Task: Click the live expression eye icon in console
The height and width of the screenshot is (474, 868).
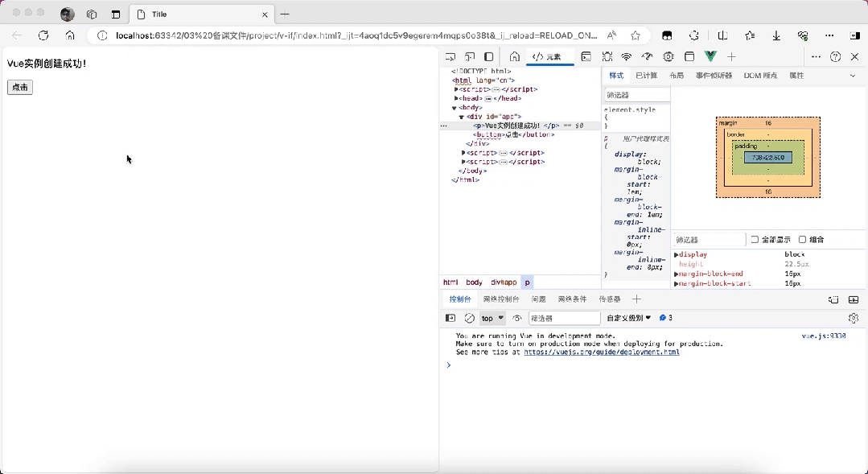Action: 517,318
